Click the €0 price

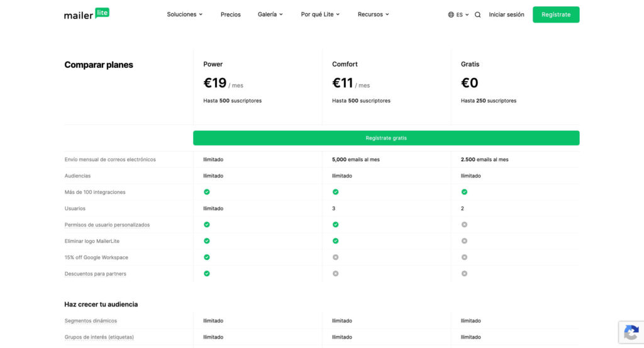pos(469,83)
